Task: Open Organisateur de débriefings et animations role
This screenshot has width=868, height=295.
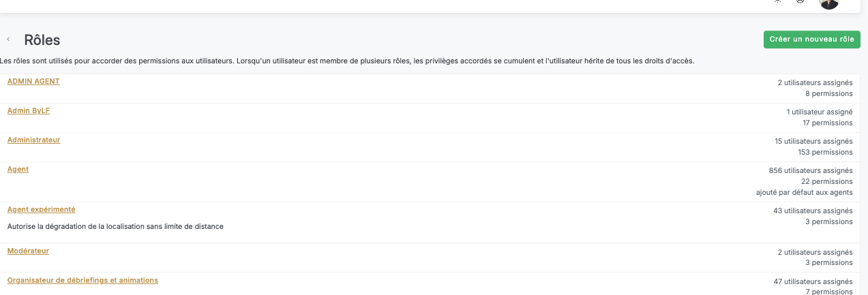Action: pyautogui.click(x=83, y=281)
